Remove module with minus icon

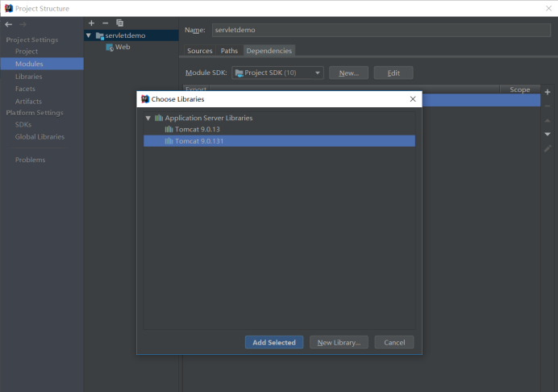tap(106, 23)
